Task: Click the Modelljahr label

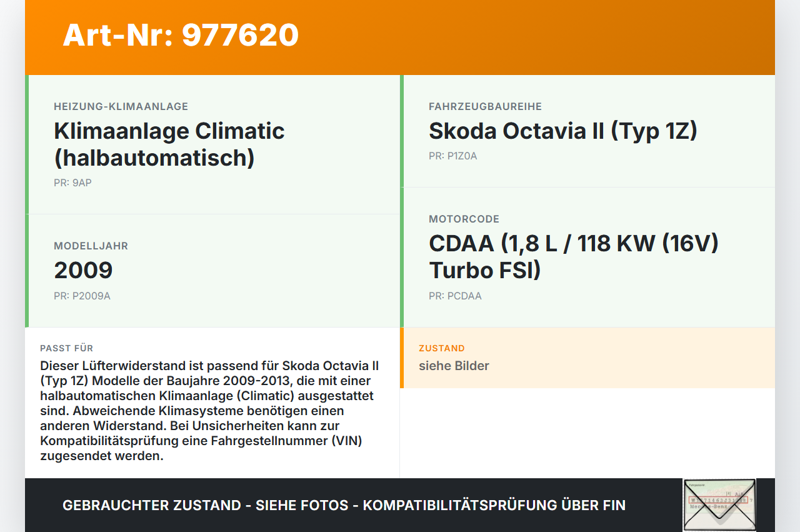Action: pos(91,246)
